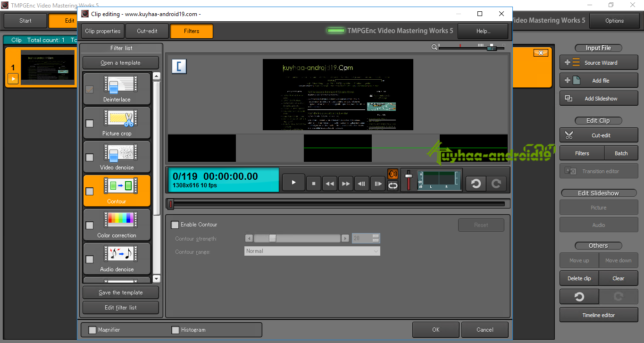Click Edit filter list button

(x=121, y=308)
